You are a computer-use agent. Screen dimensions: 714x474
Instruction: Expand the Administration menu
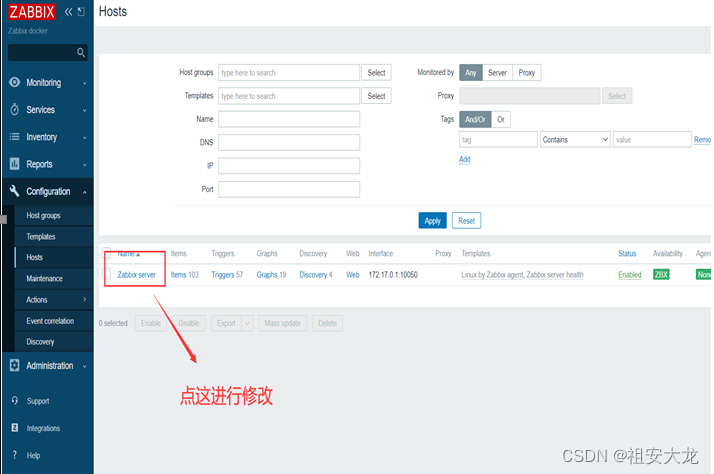point(85,366)
